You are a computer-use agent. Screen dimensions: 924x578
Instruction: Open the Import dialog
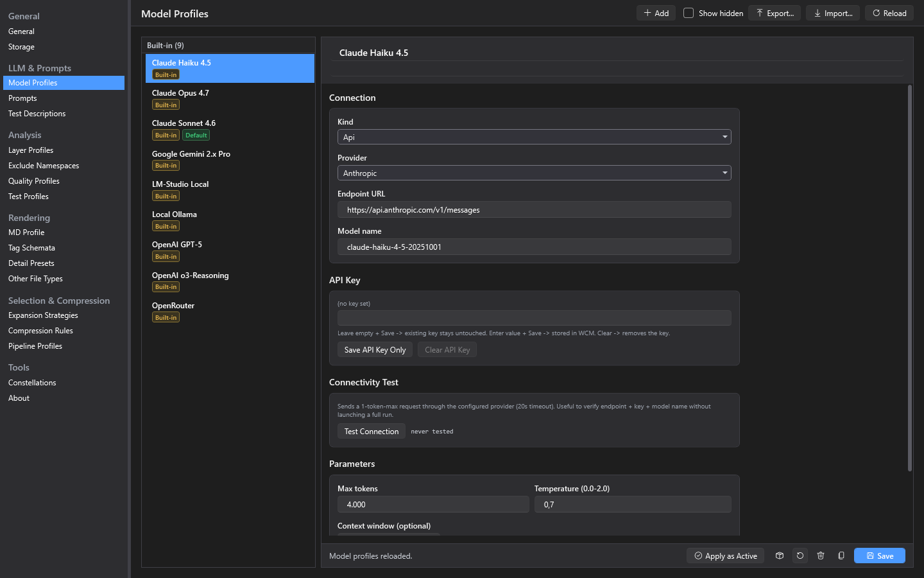coord(833,13)
